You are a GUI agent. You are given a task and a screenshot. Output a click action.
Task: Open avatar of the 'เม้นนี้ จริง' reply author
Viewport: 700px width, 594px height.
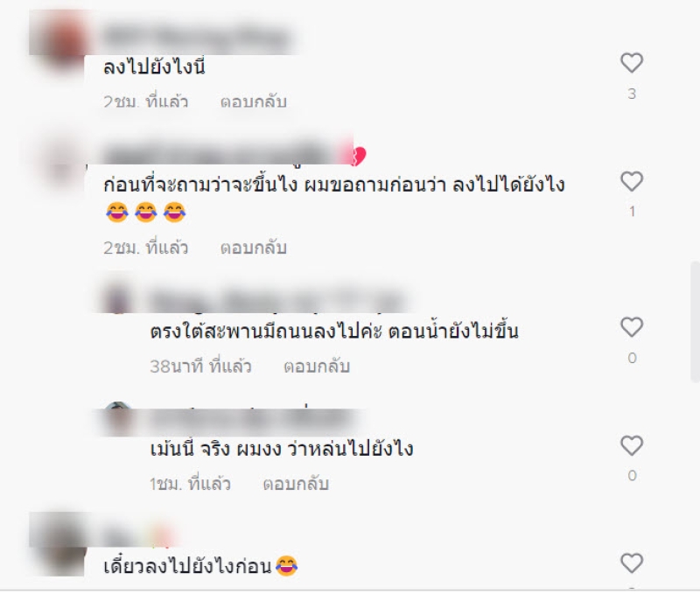tap(119, 419)
